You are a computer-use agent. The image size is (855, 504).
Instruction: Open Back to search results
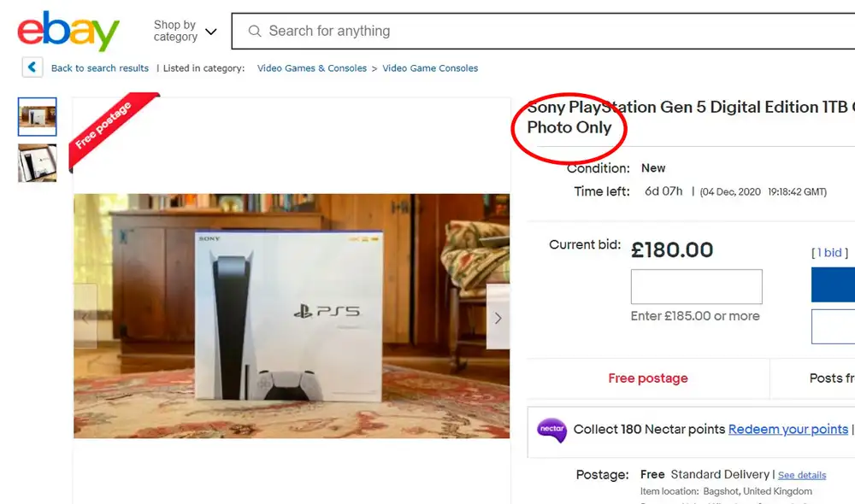pos(100,67)
